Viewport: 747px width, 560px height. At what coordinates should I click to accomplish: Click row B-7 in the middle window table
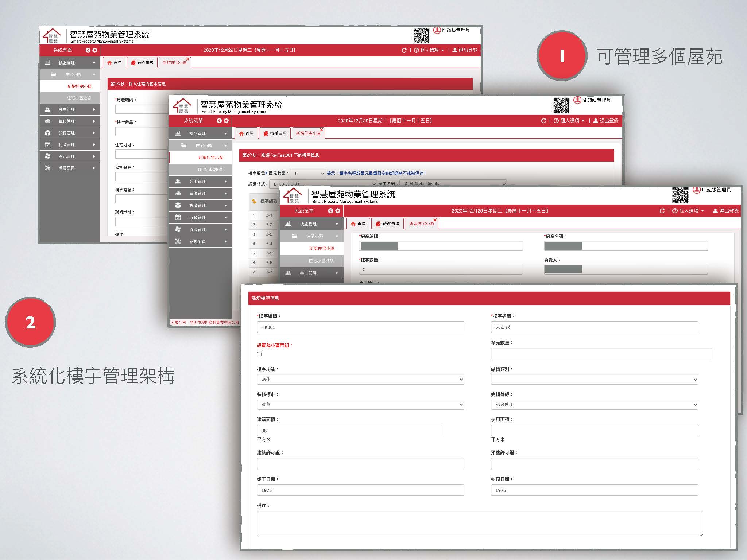tap(264, 272)
